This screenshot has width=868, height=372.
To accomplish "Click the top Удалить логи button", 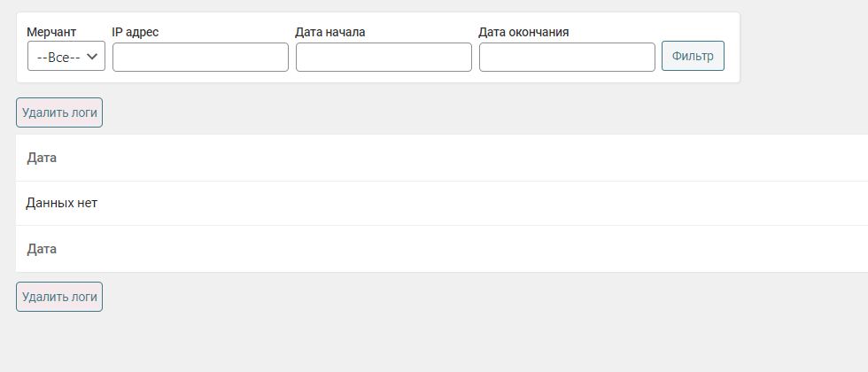I will tap(59, 112).
